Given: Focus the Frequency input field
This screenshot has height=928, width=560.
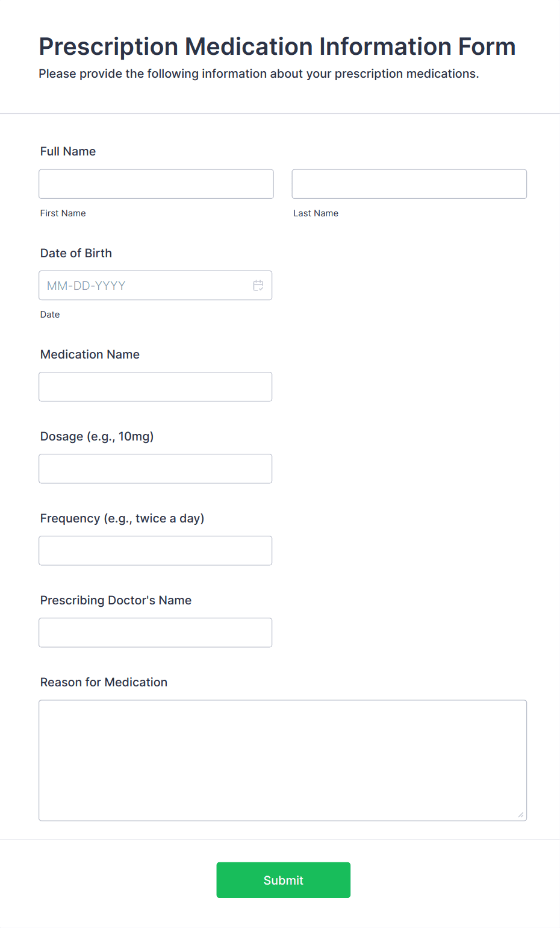Looking at the screenshot, I should click(x=155, y=551).
